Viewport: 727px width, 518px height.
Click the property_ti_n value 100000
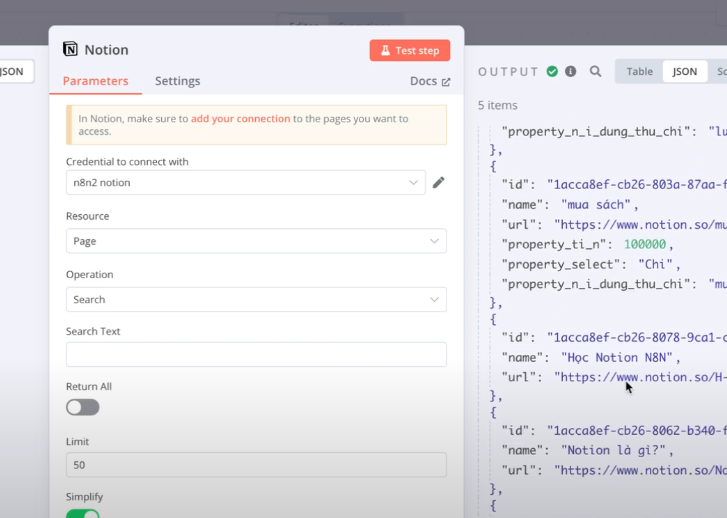(x=645, y=244)
